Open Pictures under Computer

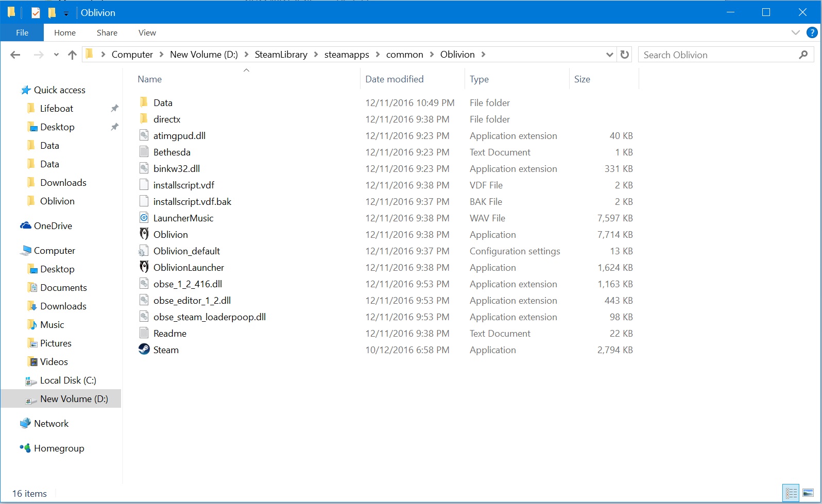click(56, 343)
